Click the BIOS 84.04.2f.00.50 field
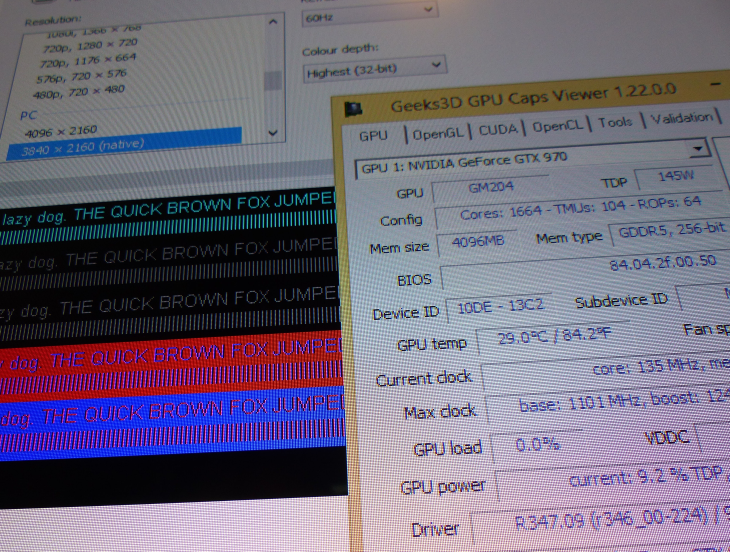The image size is (730, 552). click(x=585, y=270)
